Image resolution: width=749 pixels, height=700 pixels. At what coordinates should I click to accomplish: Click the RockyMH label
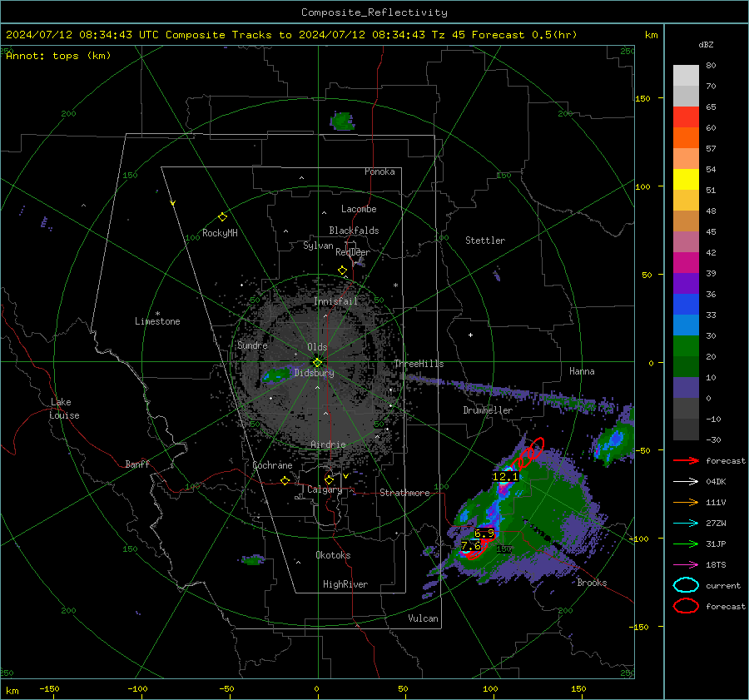pyautogui.click(x=220, y=233)
